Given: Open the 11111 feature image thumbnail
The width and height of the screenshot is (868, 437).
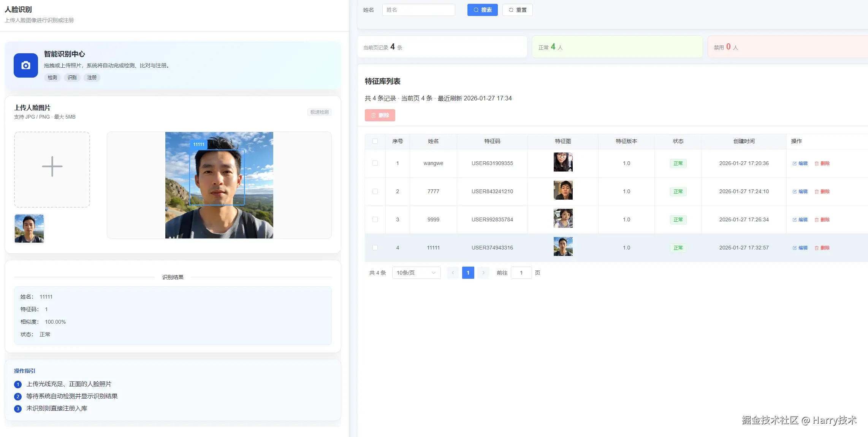Looking at the screenshot, I should click(563, 246).
